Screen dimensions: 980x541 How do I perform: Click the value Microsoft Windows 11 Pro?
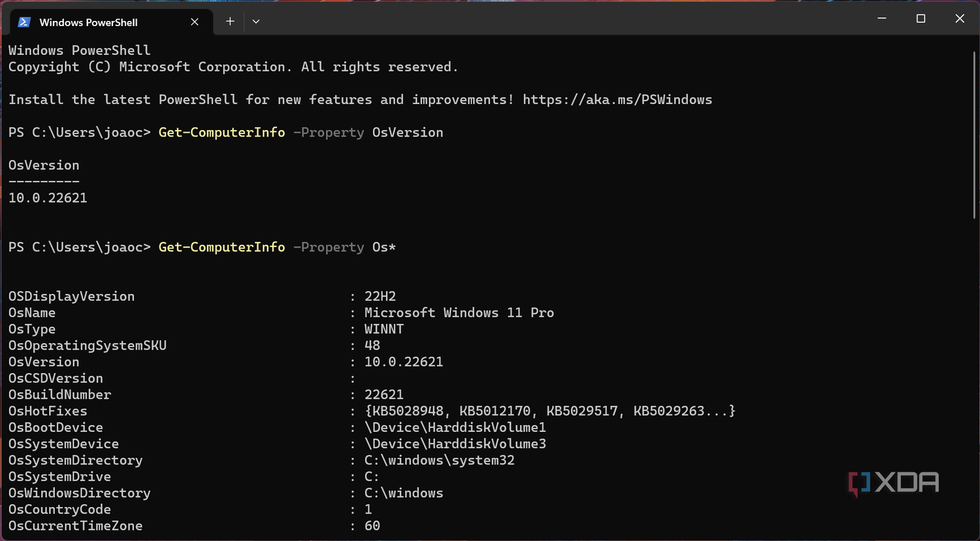coord(459,312)
